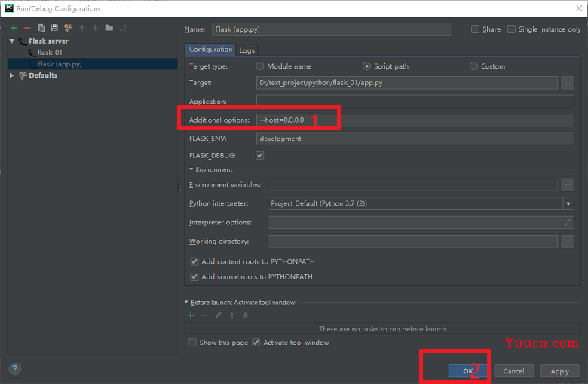Select the Module name target type
The image size is (588, 384).
[x=259, y=66]
